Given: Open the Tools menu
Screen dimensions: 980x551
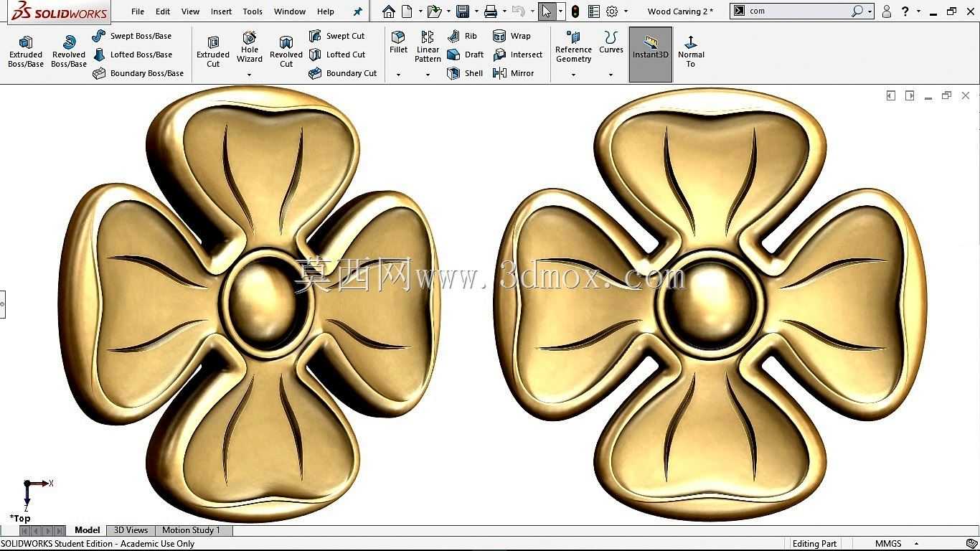Looking at the screenshot, I should coord(253,11).
